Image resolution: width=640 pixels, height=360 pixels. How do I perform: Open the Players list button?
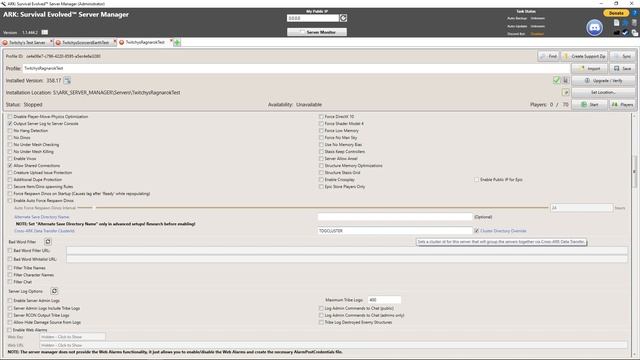tap(622, 104)
